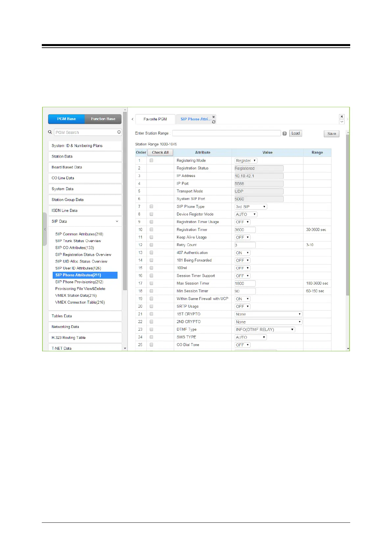Open SIP Registration Status Overview
This screenshot has width=392, height=554.
(83, 255)
